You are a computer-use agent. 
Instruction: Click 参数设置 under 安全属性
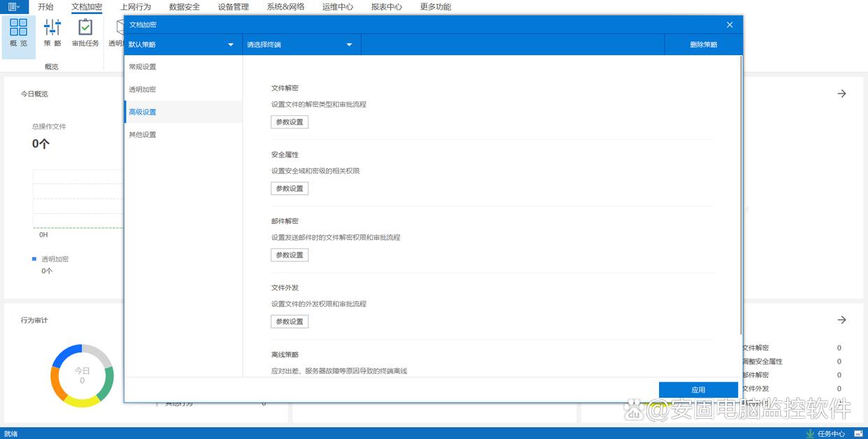[x=289, y=189]
